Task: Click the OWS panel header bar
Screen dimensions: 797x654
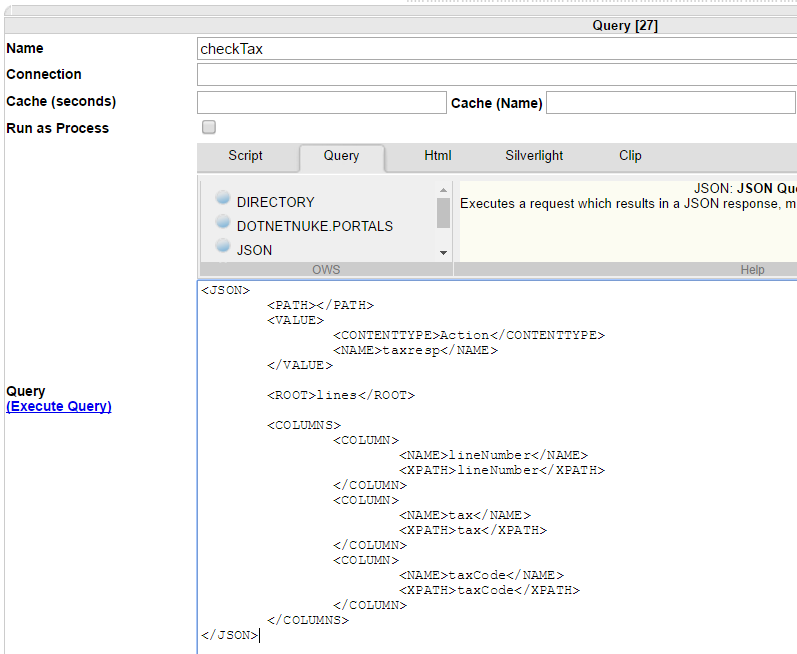Action: point(326,269)
